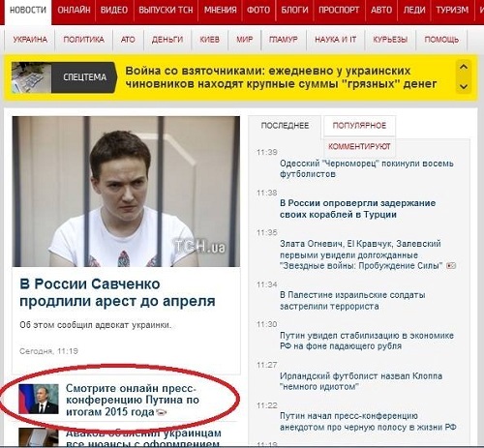Click the Спецтема dark label button
This screenshot has height=448, width=484.
click(x=84, y=77)
